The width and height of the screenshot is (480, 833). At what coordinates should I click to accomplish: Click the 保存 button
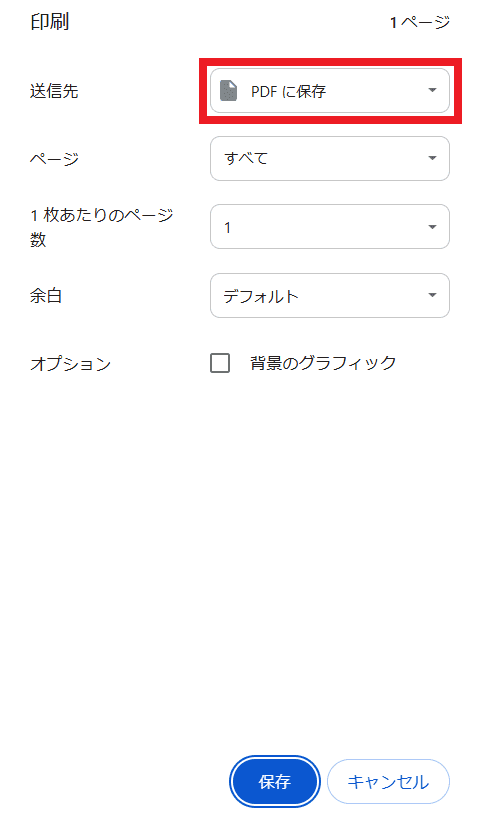275,781
